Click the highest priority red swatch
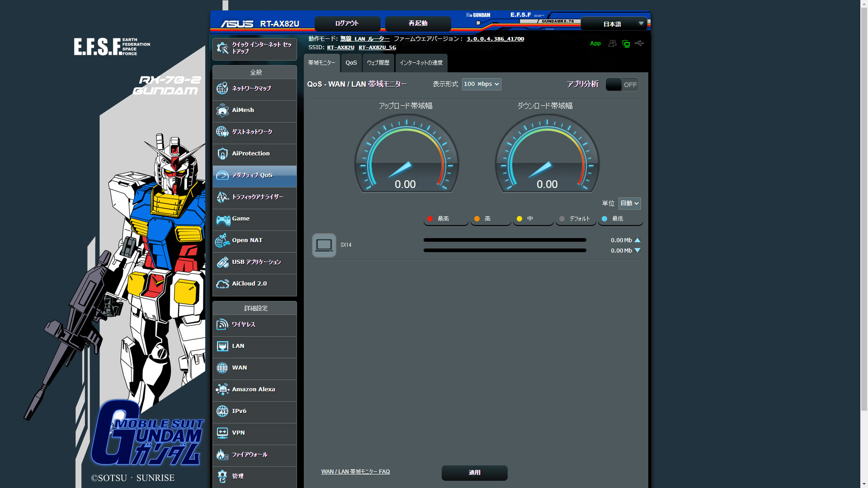 (x=430, y=219)
